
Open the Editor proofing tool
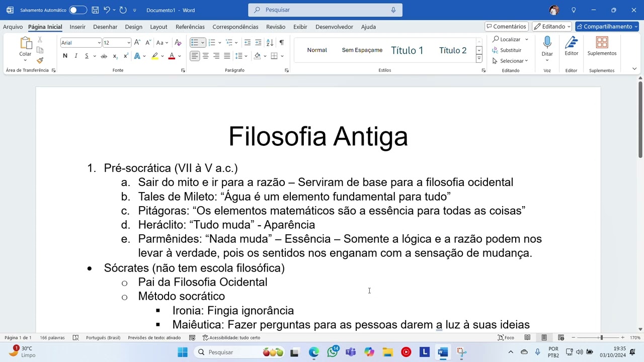point(572,47)
